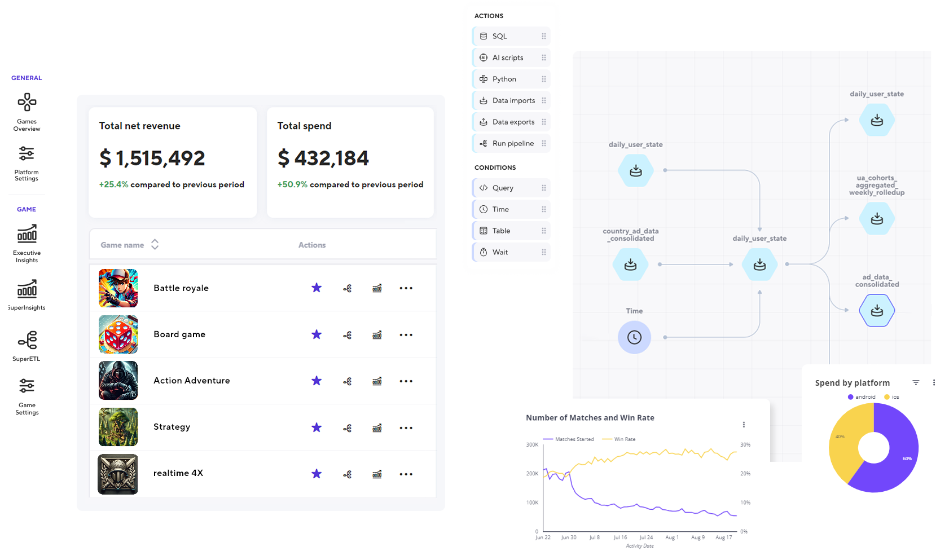The image size is (949, 560).
Task: Open Games Overview in the sidebar
Action: pos(27,112)
